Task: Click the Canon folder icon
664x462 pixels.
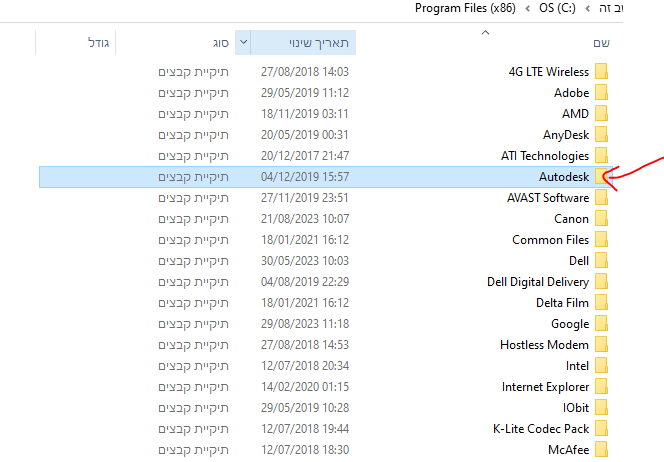Action: point(601,219)
